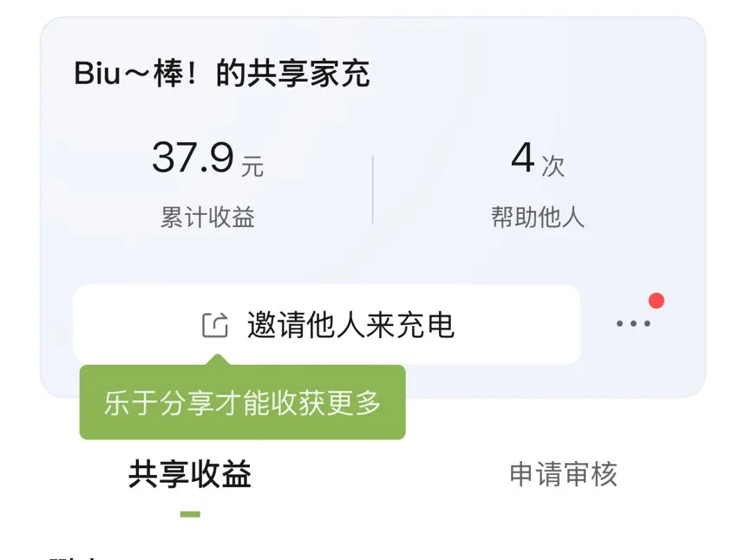This screenshot has width=746, height=560.
Task: Tap the Biu～棒！的共享家充 title
Action: (x=222, y=74)
